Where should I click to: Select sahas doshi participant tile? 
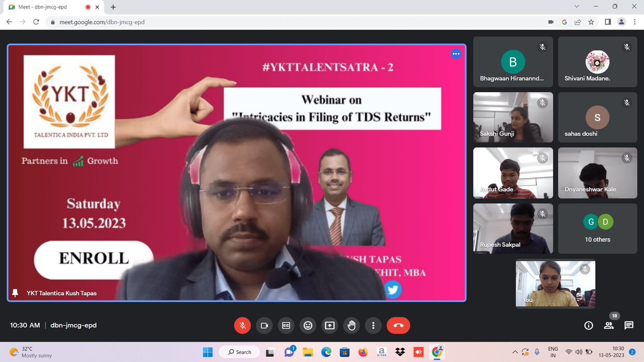(597, 116)
